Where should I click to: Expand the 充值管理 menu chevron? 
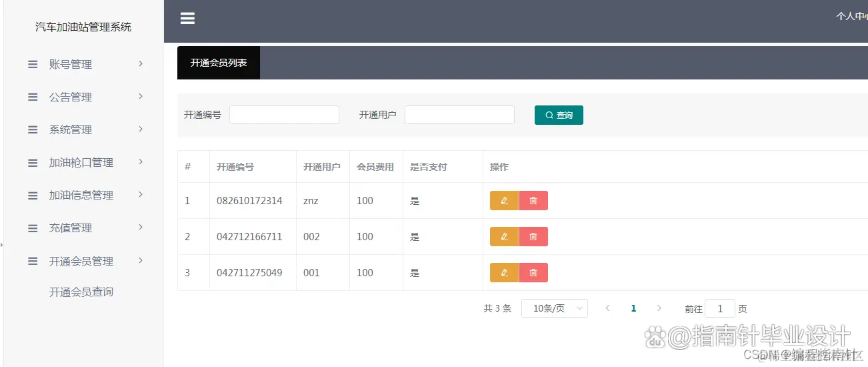(141, 227)
